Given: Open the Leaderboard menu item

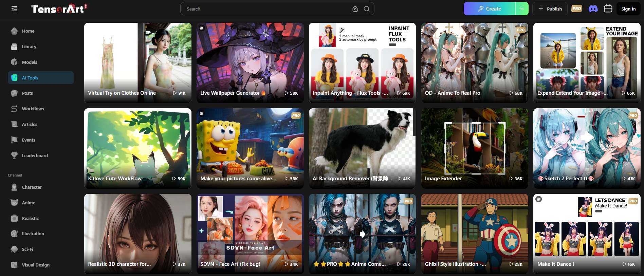Looking at the screenshot, I should (x=41, y=155).
